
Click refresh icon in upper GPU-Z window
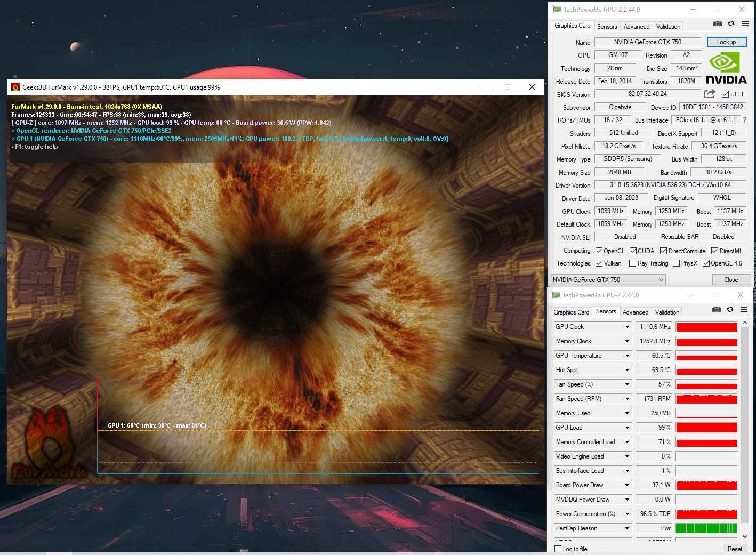(x=731, y=23)
